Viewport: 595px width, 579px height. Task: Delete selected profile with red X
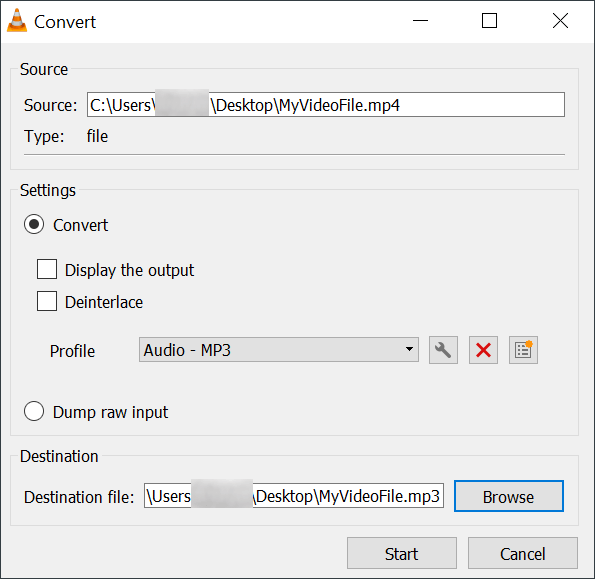pos(483,350)
